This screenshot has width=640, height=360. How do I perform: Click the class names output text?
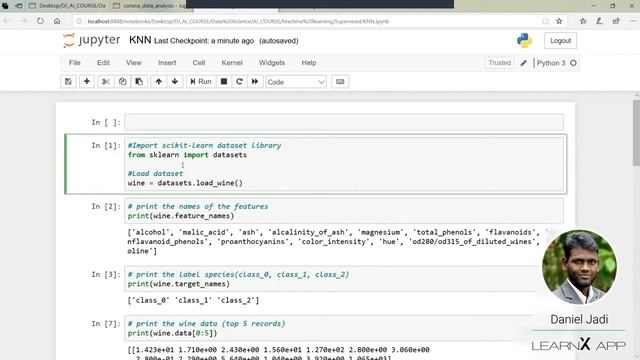(193, 300)
